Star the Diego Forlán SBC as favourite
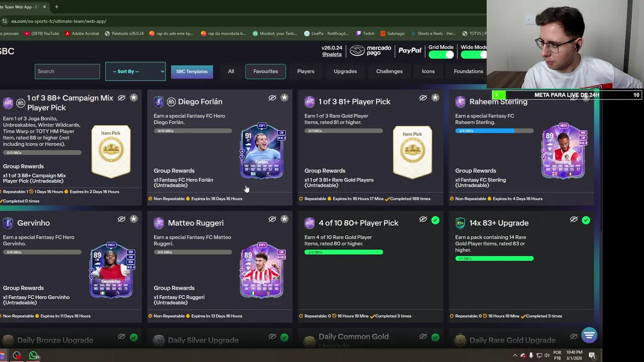The width and height of the screenshot is (644, 362). tap(284, 98)
